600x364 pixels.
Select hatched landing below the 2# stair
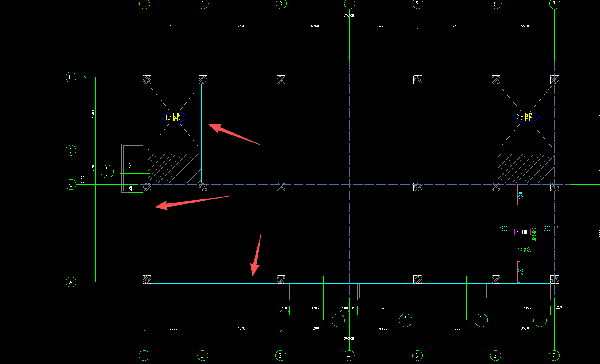pos(525,168)
